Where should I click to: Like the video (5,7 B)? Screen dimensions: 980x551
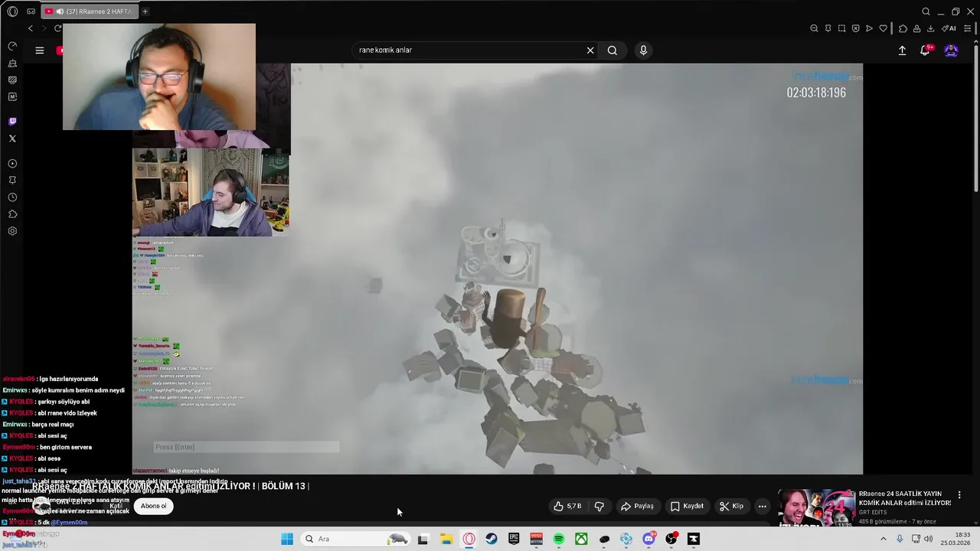point(567,506)
